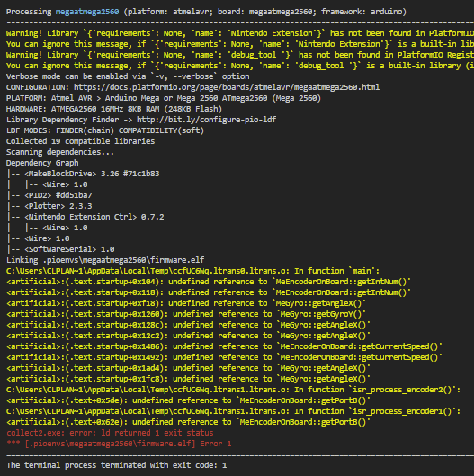Click 'Collected 19 compatible libraries' text
The image size is (474, 476).
click(x=80, y=141)
